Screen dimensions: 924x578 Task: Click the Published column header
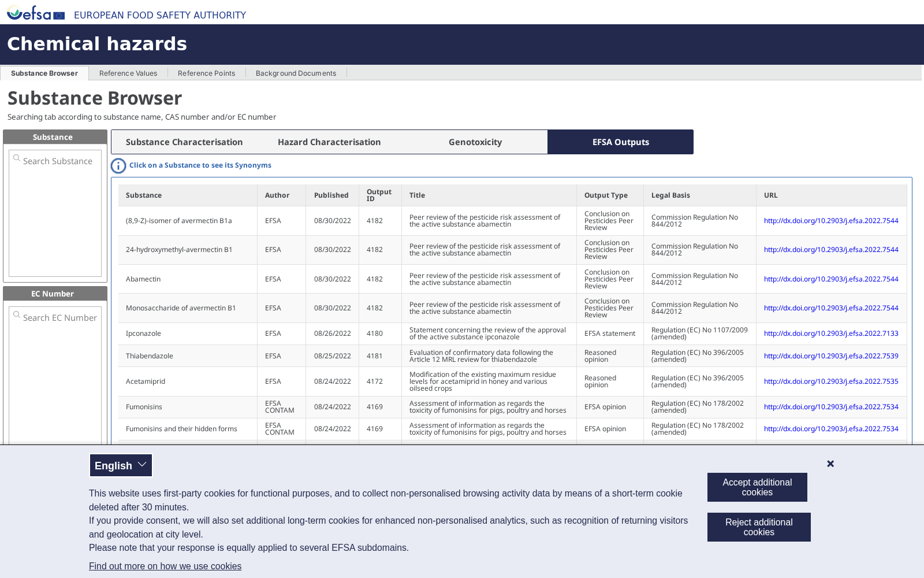(x=332, y=195)
